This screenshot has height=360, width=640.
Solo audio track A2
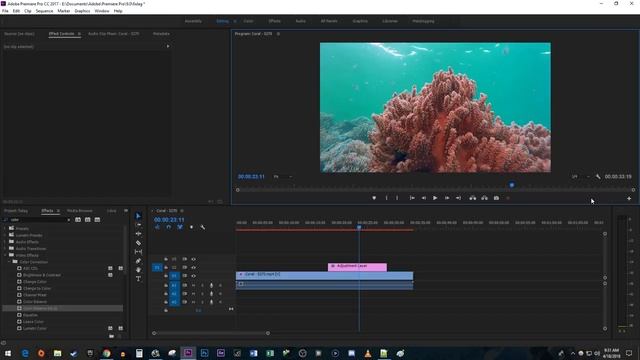click(x=202, y=294)
